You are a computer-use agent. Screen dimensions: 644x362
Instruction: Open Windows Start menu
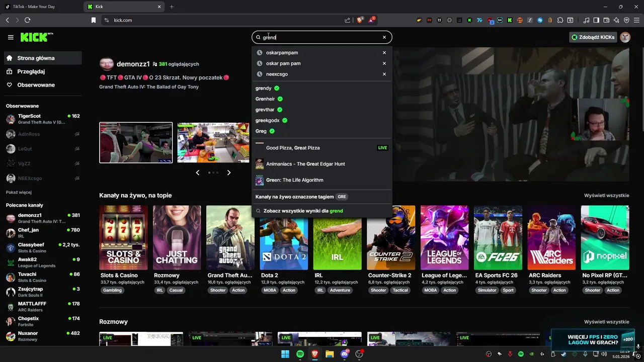coord(285,354)
